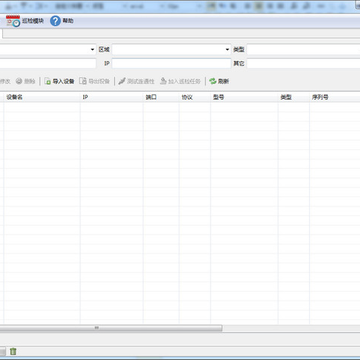Click the 类型 filter field
The width and height of the screenshot is (360, 360).
(x=303, y=50)
